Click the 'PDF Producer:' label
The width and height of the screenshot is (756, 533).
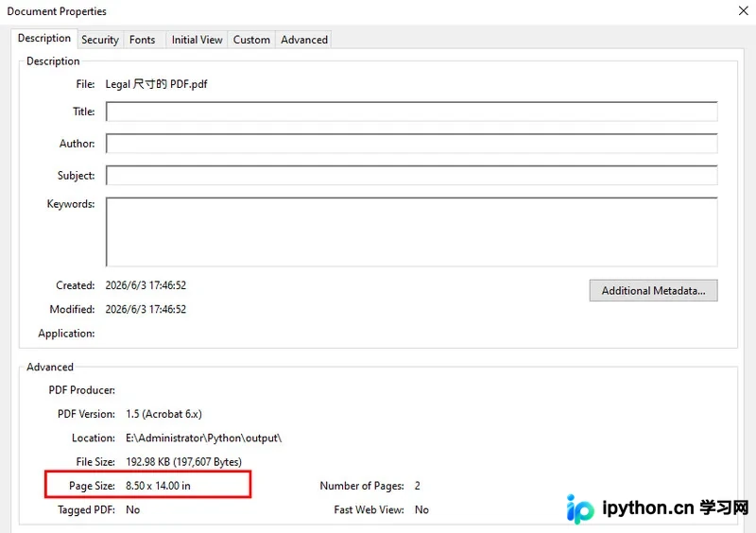pyautogui.click(x=81, y=389)
